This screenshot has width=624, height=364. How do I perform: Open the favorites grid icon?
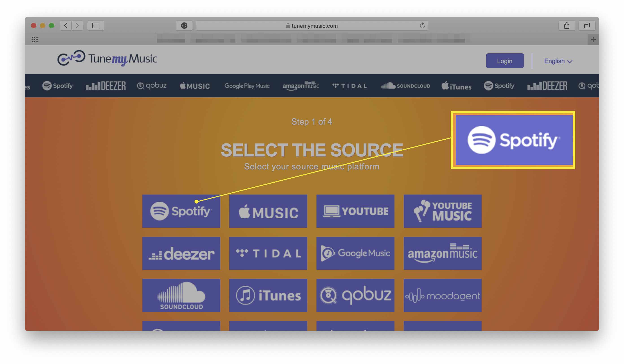coord(35,39)
